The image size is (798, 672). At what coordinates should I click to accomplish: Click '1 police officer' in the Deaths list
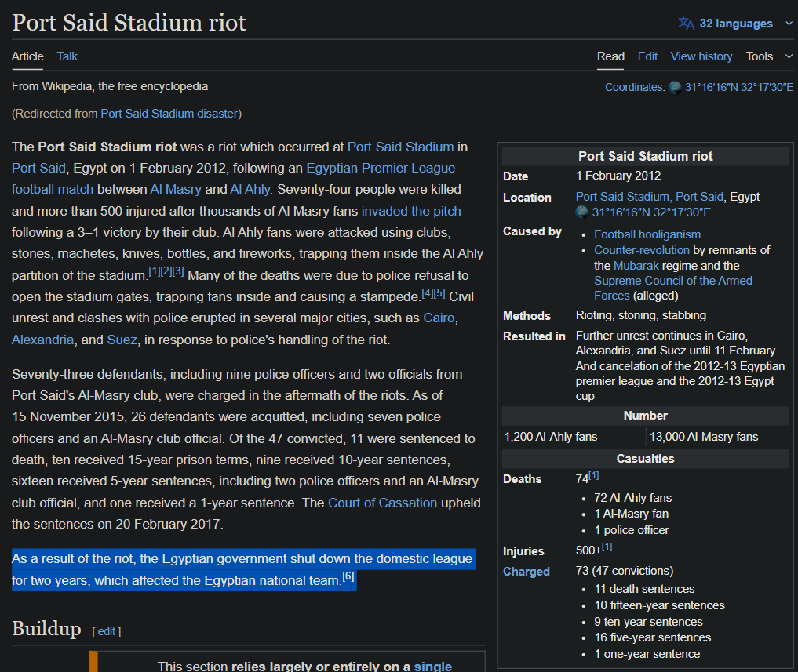click(632, 530)
